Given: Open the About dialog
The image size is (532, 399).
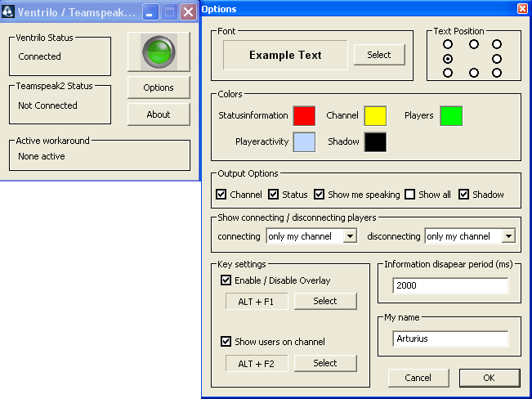Looking at the screenshot, I should point(159,114).
